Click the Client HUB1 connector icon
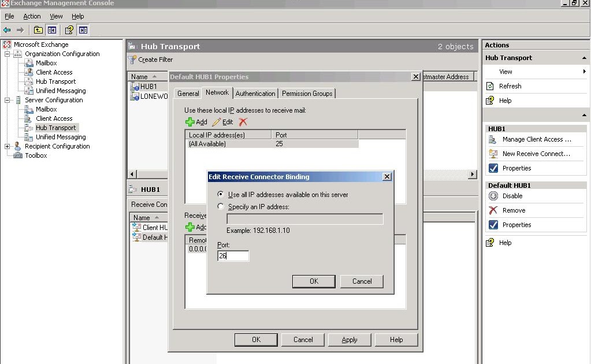The image size is (591, 364). [136, 227]
